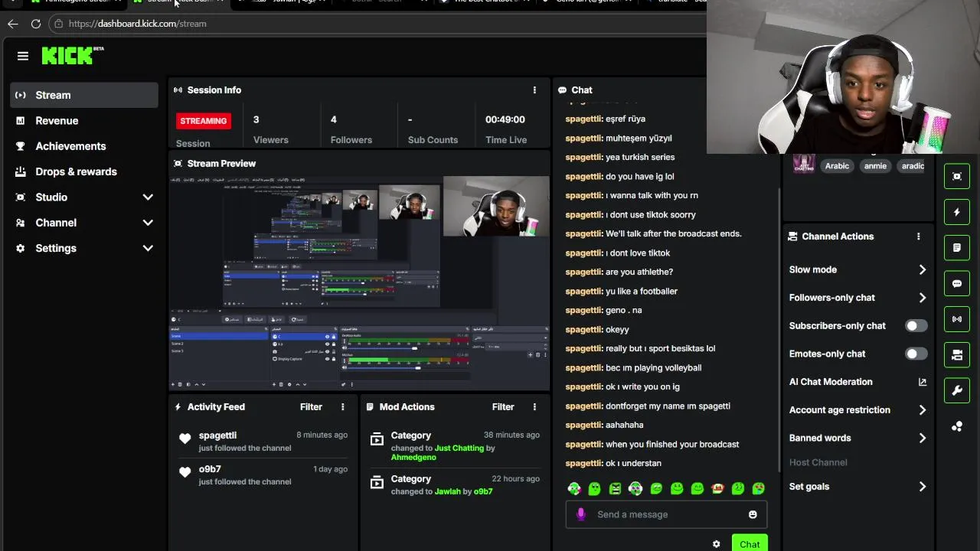Image resolution: width=980 pixels, height=551 pixels.
Task: Open Channel Actions three-dot options
Action: click(918, 236)
